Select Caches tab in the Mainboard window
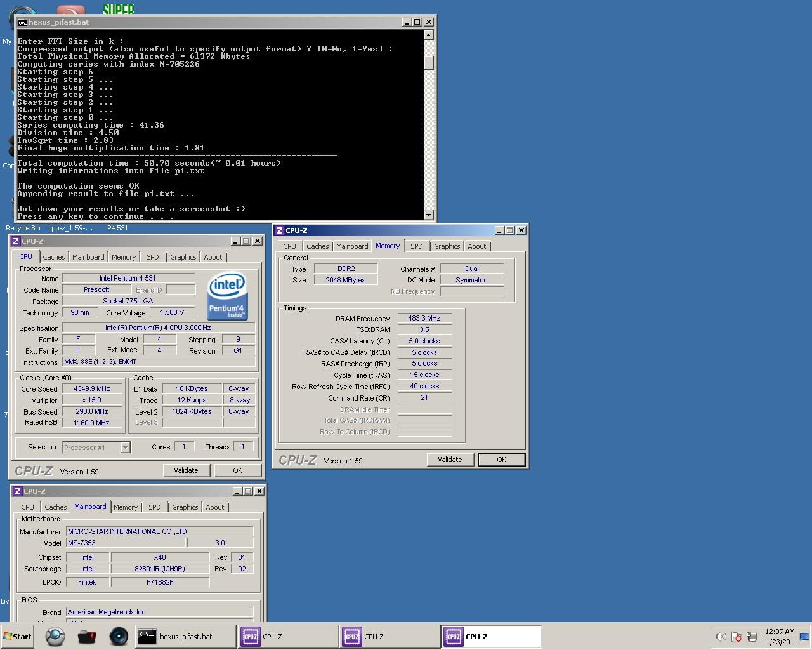This screenshot has width=812, height=650. point(56,507)
